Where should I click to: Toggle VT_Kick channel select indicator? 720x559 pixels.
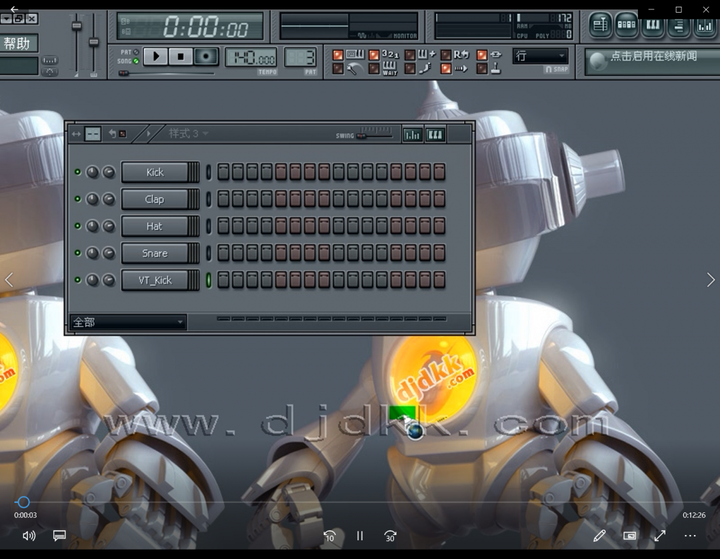(x=208, y=280)
